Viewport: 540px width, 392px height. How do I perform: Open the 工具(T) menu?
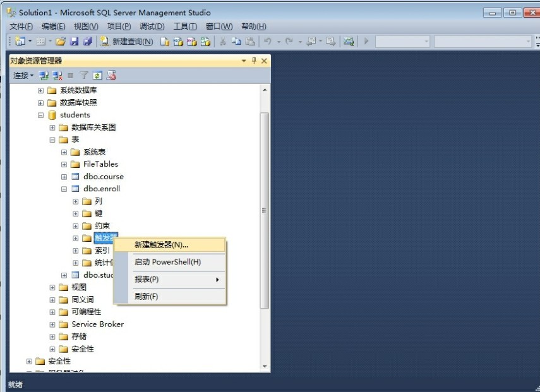(x=185, y=27)
